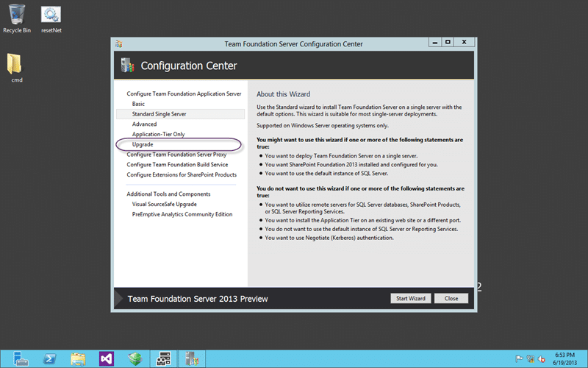Click the Action Center flag tray icon
Screen dimensions: 588x368
tap(519, 359)
